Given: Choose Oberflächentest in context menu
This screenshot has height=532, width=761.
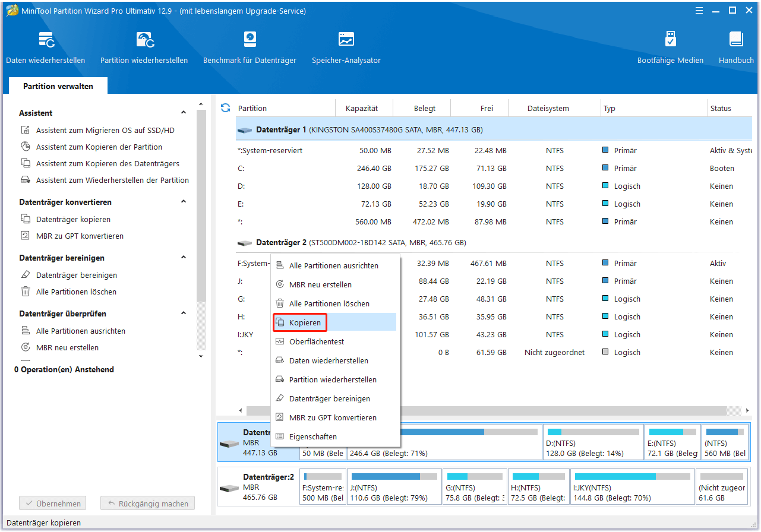Looking at the screenshot, I should (334, 341).
